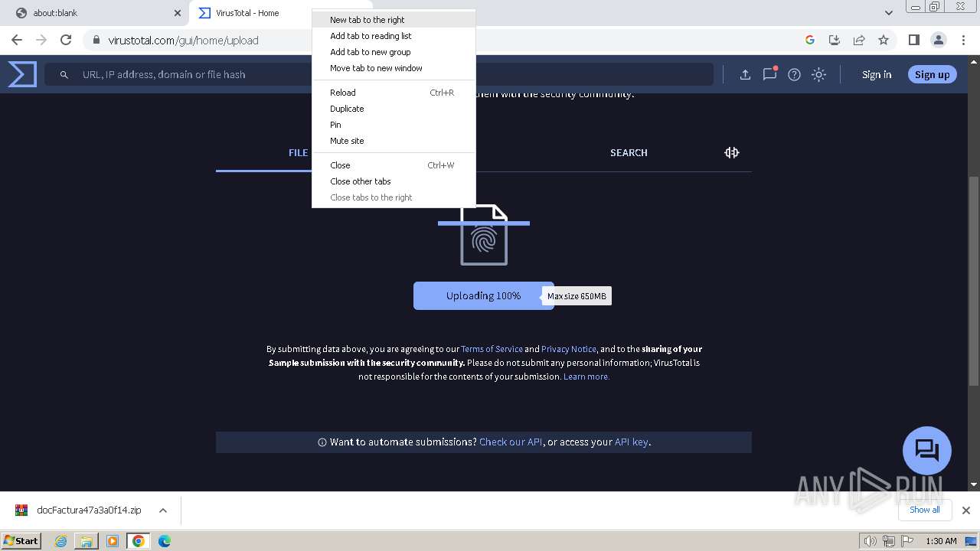980x551 pixels.
Task: Open Privacy Notice link
Action: pos(568,349)
